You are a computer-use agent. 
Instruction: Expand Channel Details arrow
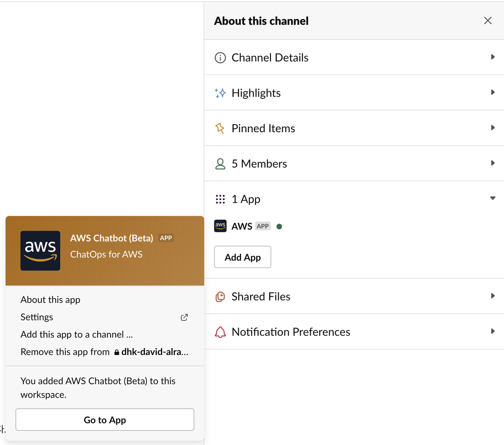(x=493, y=57)
